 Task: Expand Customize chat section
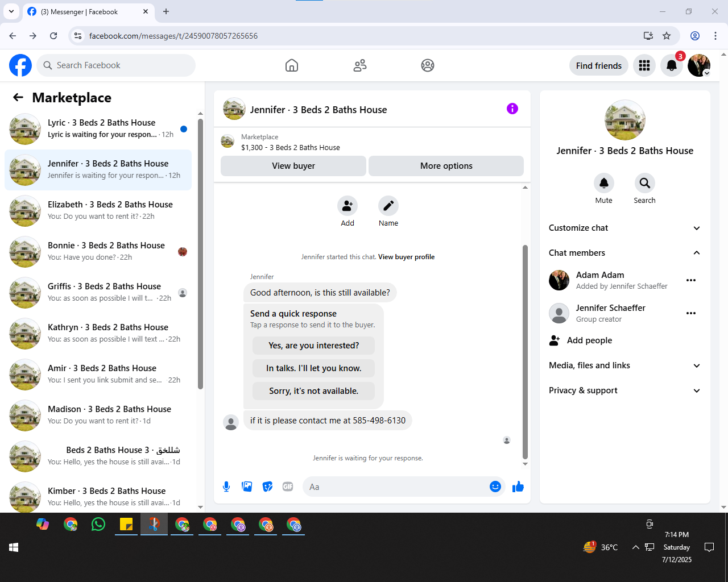coord(624,228)
